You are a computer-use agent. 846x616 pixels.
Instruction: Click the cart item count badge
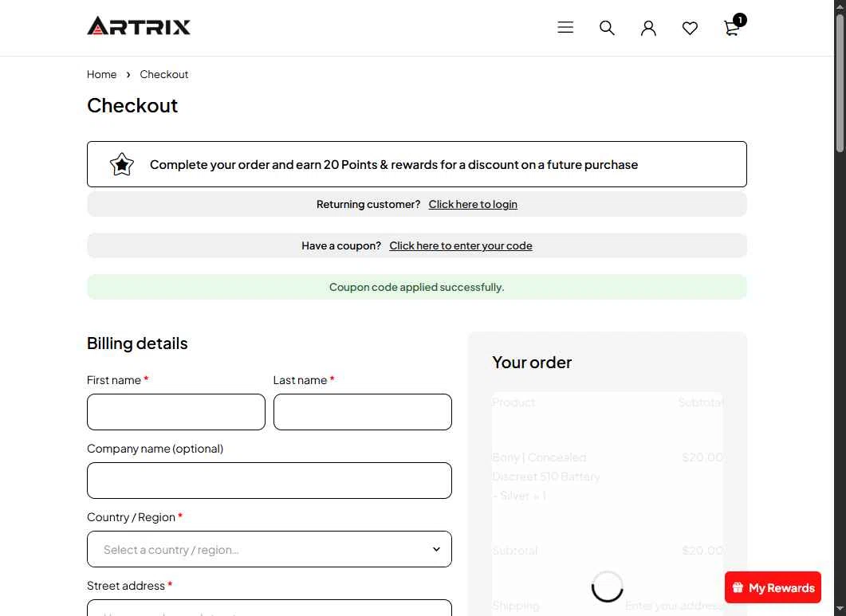pyautogui.click(x=740, y=20)
